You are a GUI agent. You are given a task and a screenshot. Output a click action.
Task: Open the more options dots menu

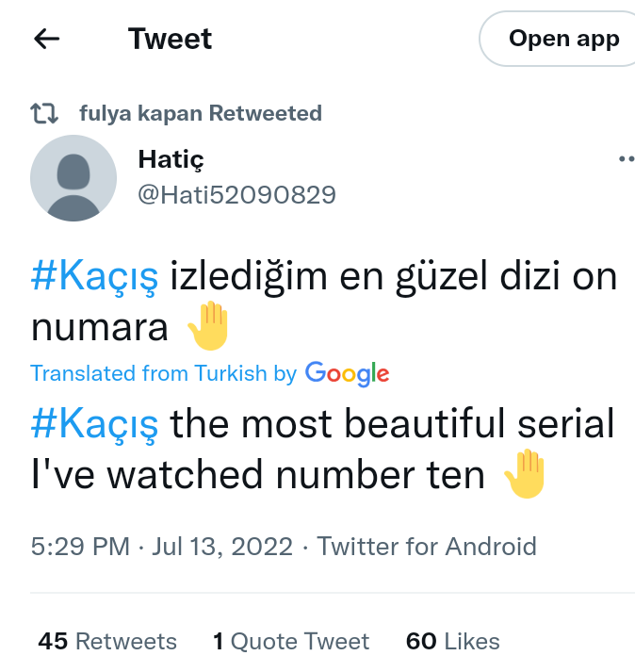click(x=625, y=159)
